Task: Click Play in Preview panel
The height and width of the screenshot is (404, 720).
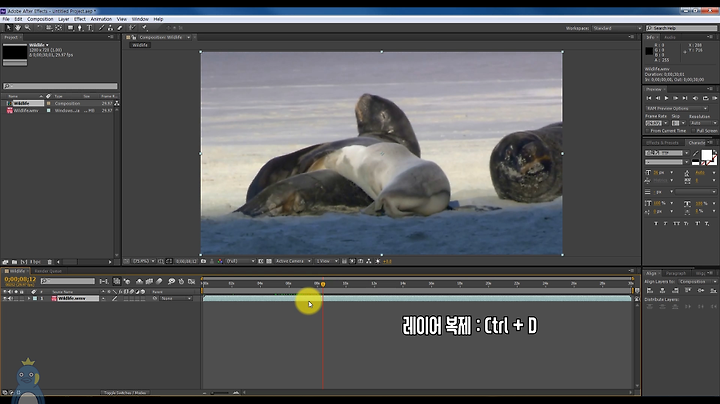Action: (666, 98)
